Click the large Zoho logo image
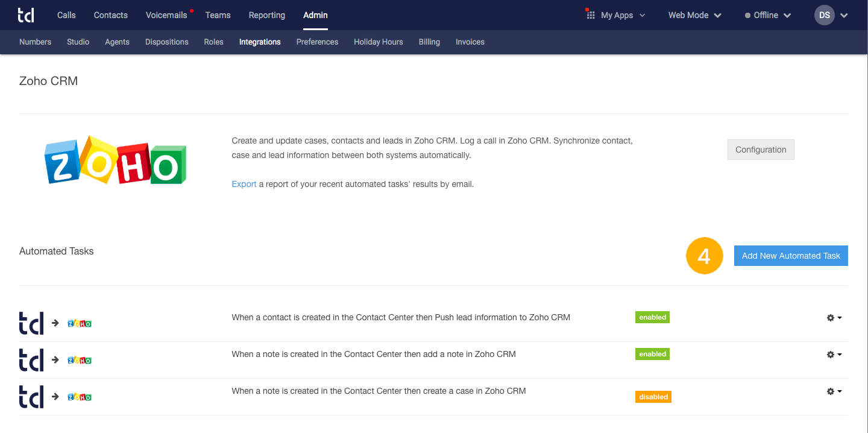 click(116, 161)
